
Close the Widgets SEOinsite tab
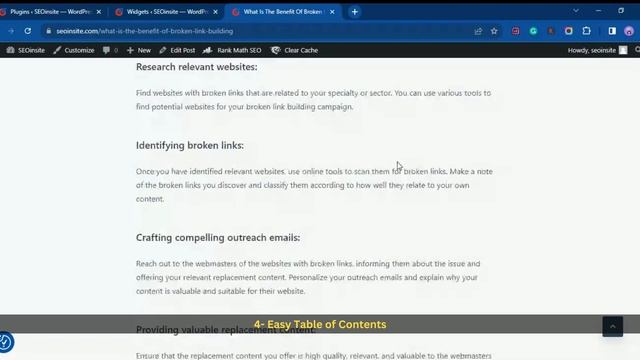[x=216, y=12]
